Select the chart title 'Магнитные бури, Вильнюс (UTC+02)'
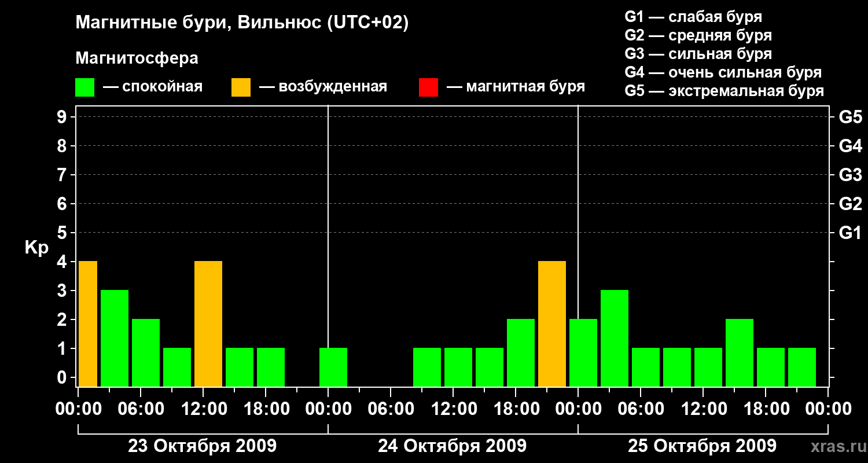The width and height of the screenshot is (868, 463). 242,23
